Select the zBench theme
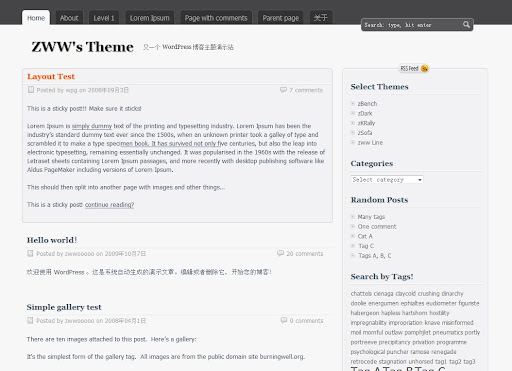512x371 pixels. pos(367,104)
